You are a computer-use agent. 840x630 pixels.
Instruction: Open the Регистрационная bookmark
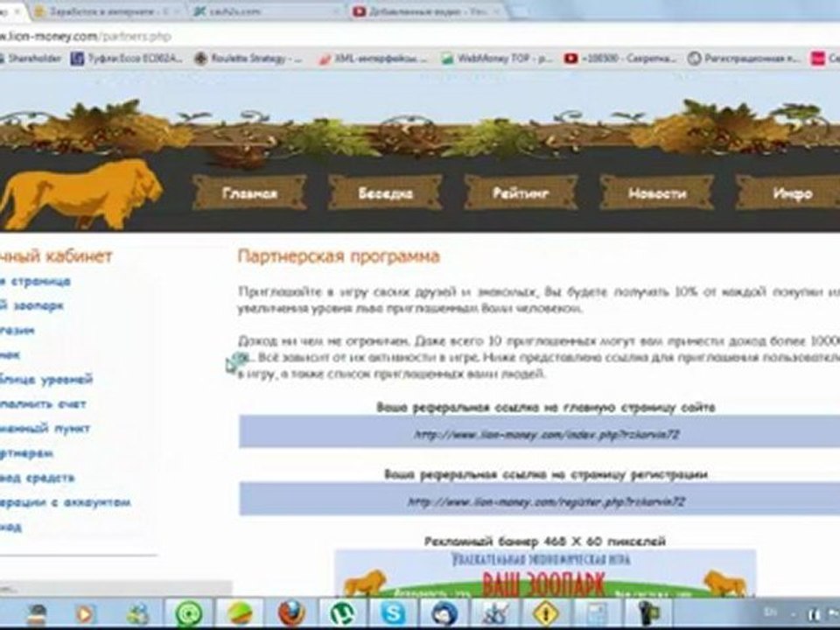tap(744, 58)
